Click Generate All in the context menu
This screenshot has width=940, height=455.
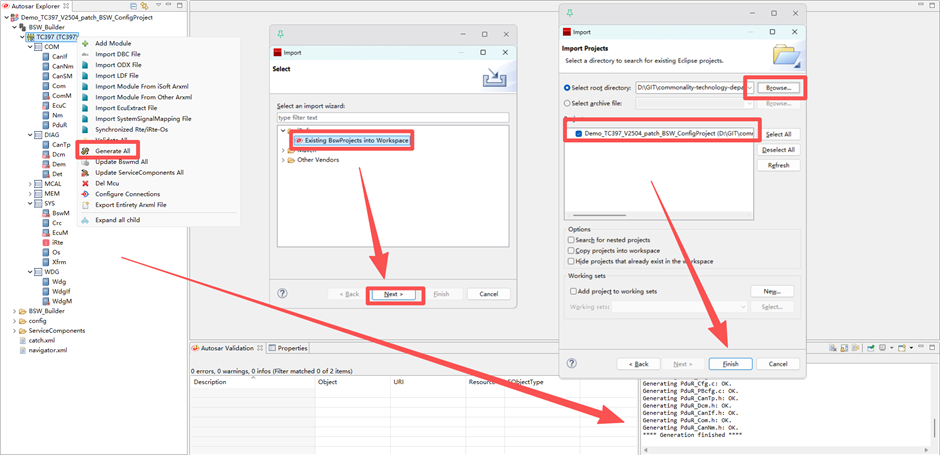point(112,151)
